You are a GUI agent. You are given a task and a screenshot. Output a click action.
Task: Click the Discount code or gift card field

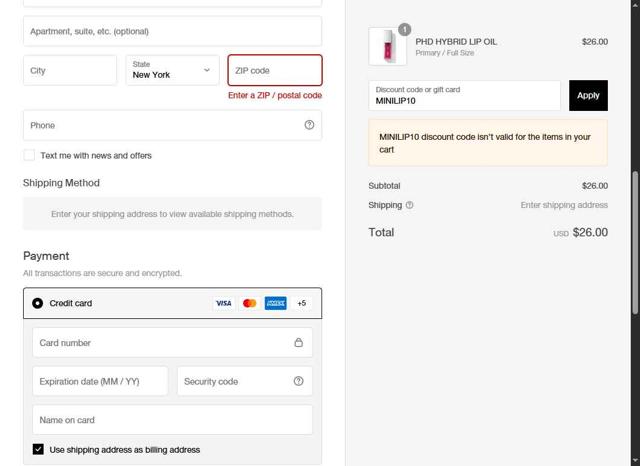pyautogui.click(x=464, y=95)
